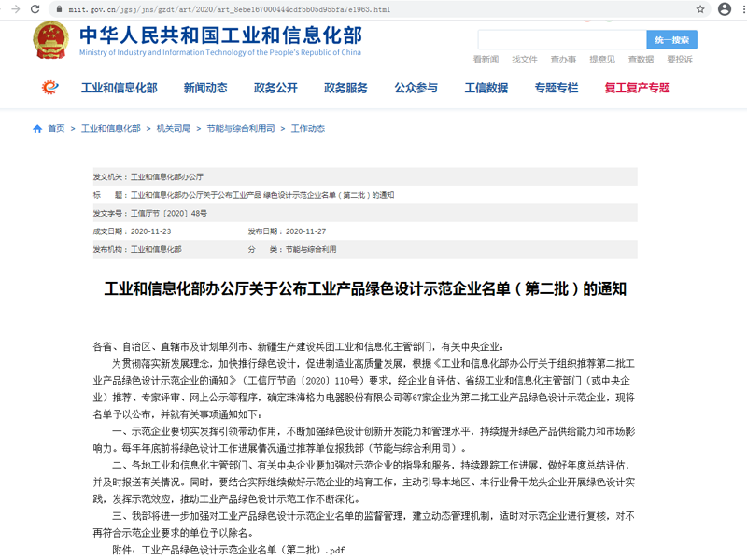Click the red gear icon beside the navigation
Viewport: 747px width, 560px height.
point(50,88)
